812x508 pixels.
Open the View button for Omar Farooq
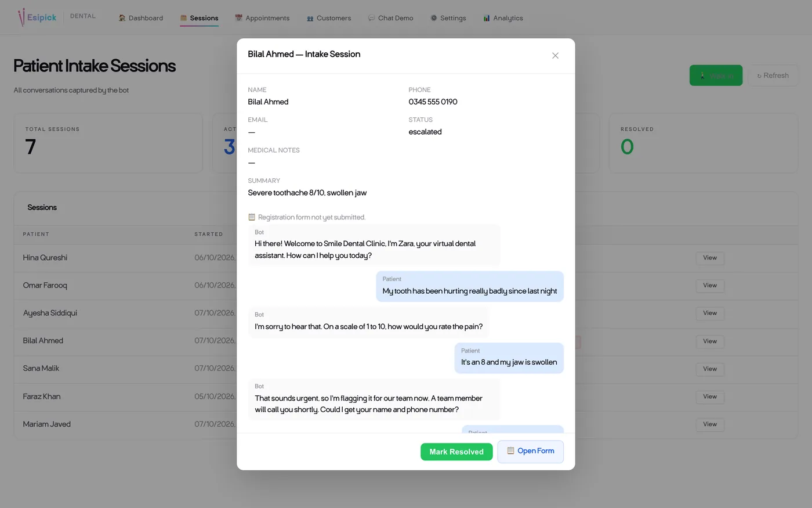click(x=710, y=286)
